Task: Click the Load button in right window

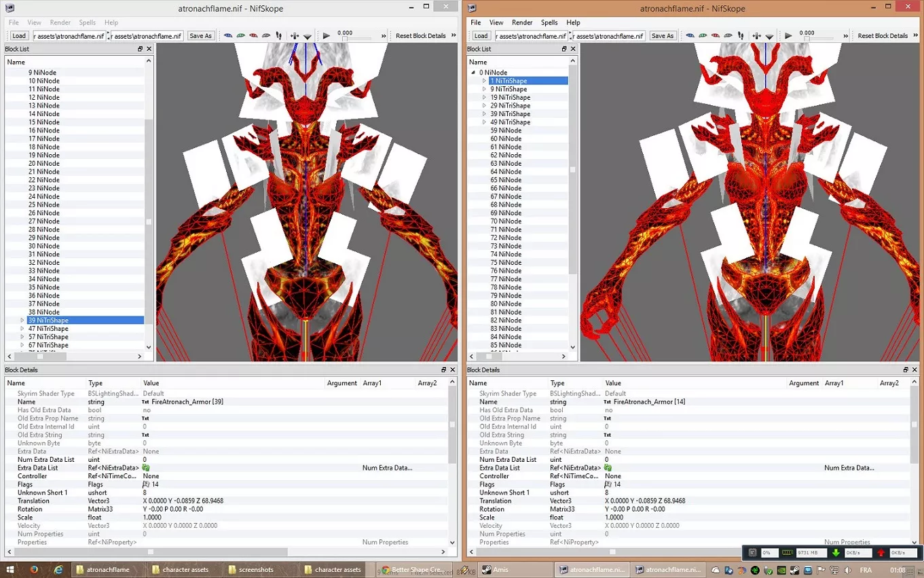Action: click(481, 36)
